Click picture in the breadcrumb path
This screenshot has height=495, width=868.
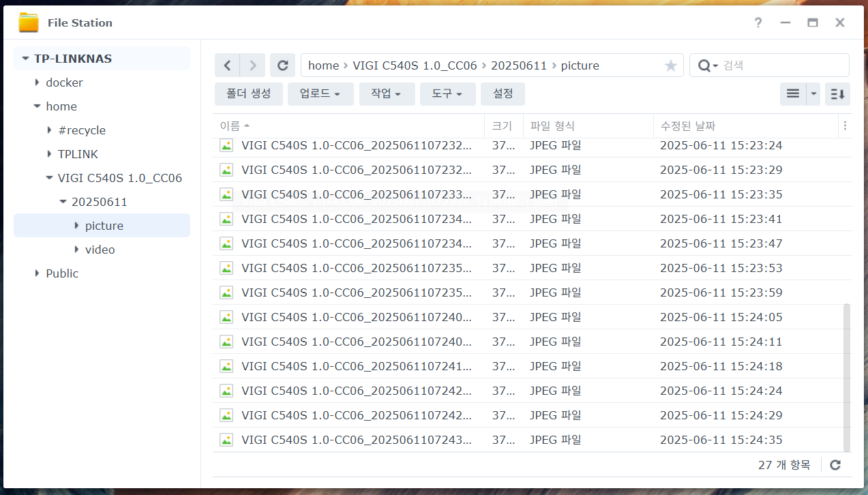[x=580, y=65]
